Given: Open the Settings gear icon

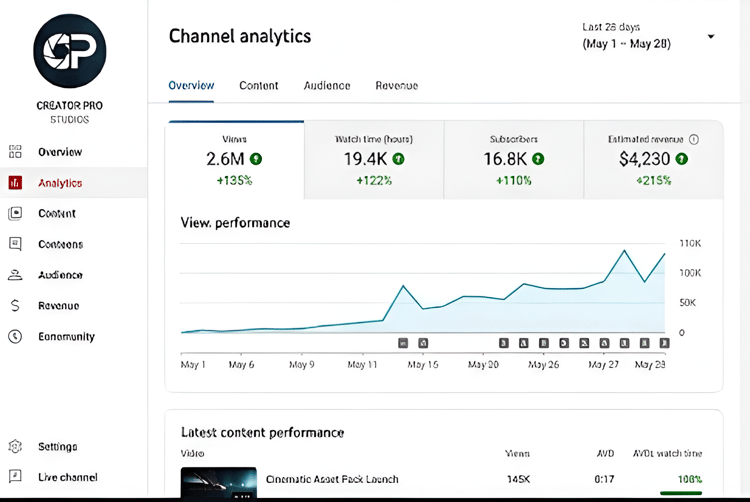Looking at the screenshot, I should (x=15, y=446).
